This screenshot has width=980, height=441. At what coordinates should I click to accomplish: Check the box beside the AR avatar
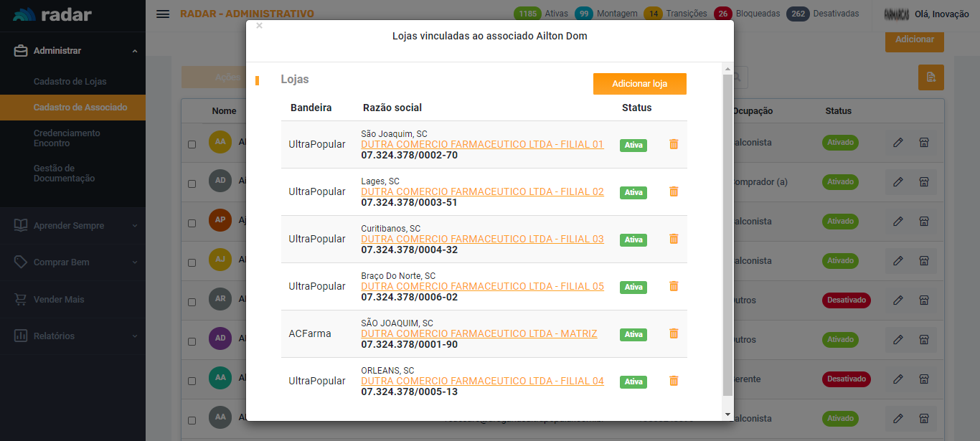pyautogui.click(x=192, y=302)
